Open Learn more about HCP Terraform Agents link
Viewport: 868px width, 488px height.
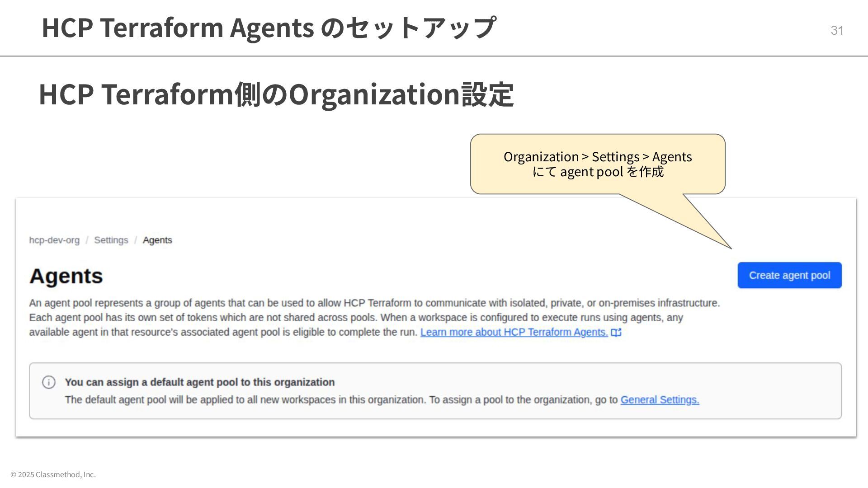tap(514, 332)
